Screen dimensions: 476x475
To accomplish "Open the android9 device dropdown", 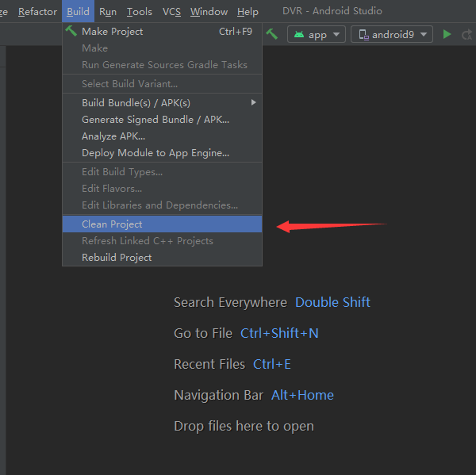I will pos(392,34).
